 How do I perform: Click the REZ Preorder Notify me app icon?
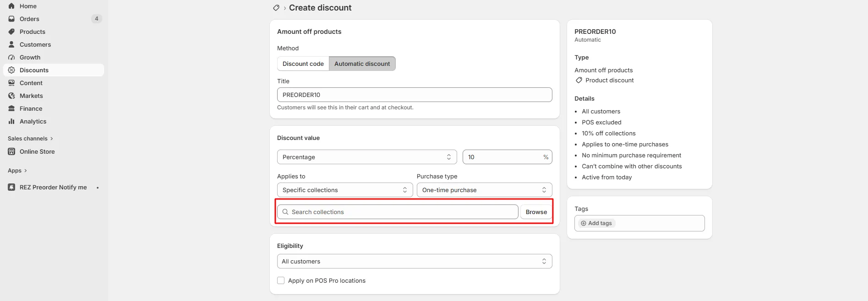(11, 187)
